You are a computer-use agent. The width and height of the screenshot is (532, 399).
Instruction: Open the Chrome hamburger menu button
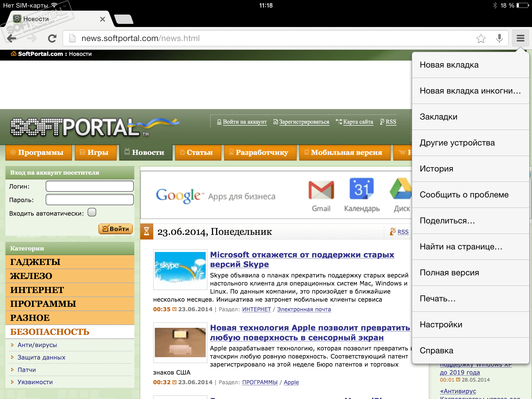520,38
